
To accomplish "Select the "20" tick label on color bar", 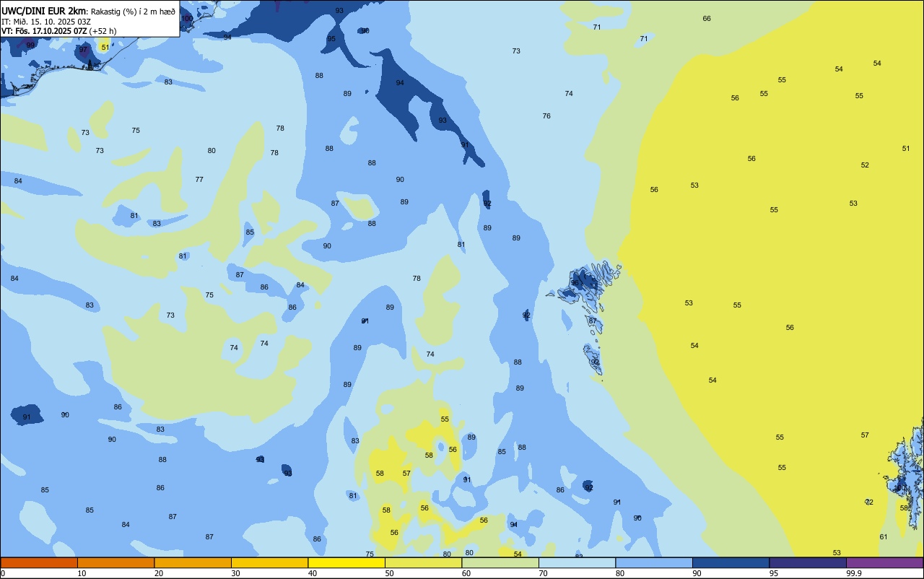I will pyautogui.click(x=159, y=573).
